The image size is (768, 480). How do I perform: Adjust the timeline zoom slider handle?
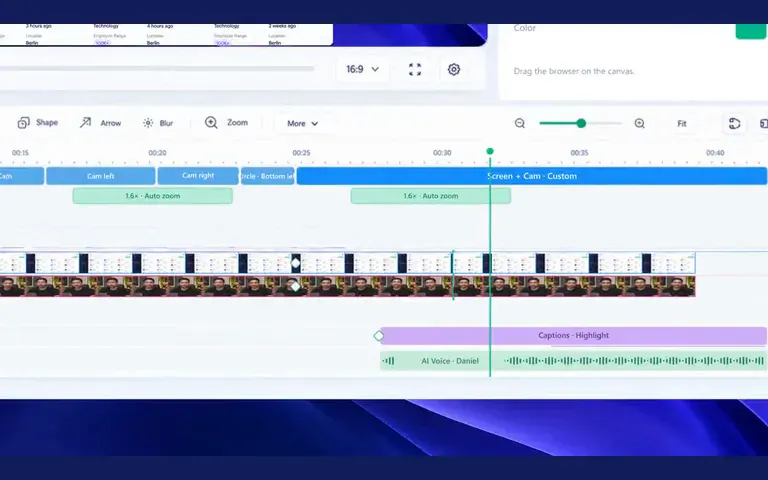581,123
